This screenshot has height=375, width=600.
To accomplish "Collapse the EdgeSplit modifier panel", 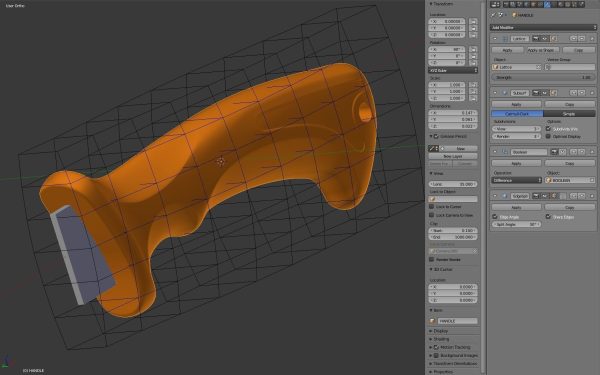I will (495, 196).
